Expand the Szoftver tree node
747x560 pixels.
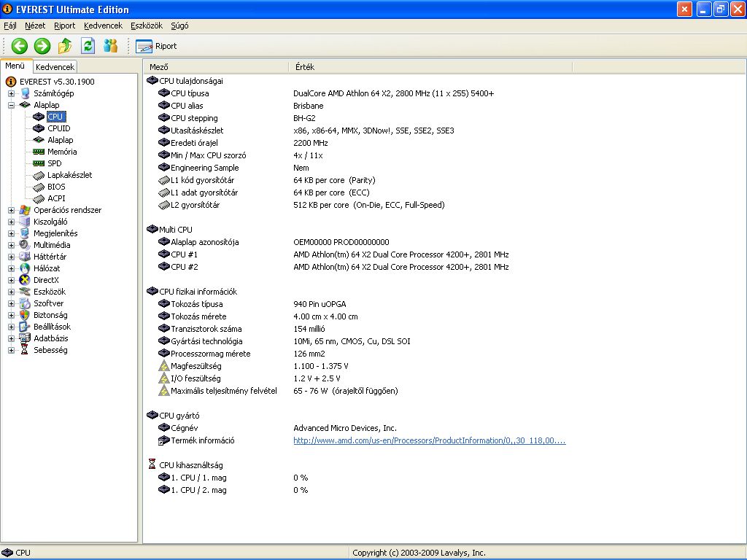click(12, 303)
